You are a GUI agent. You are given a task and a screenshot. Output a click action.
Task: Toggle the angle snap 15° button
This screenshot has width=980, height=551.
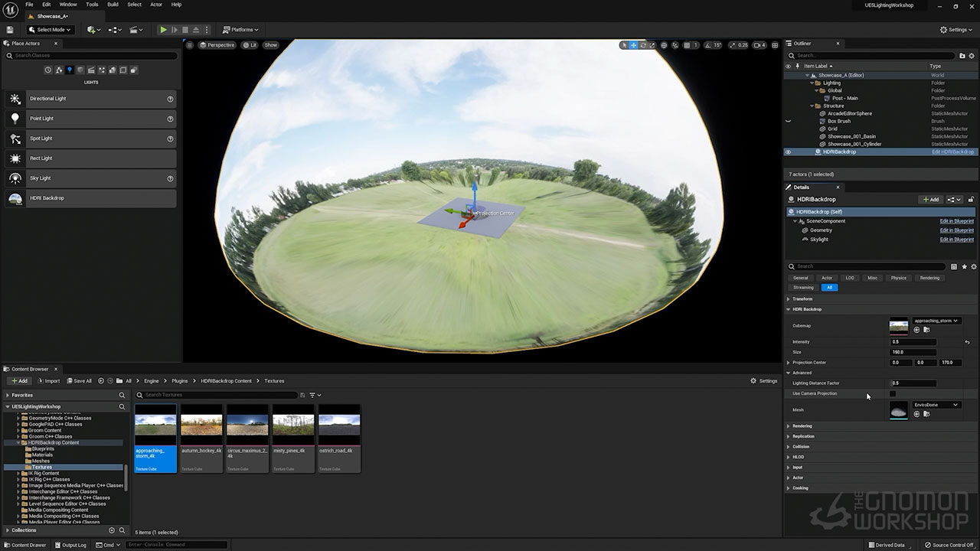pyautogui.click(x=714, y=45)
